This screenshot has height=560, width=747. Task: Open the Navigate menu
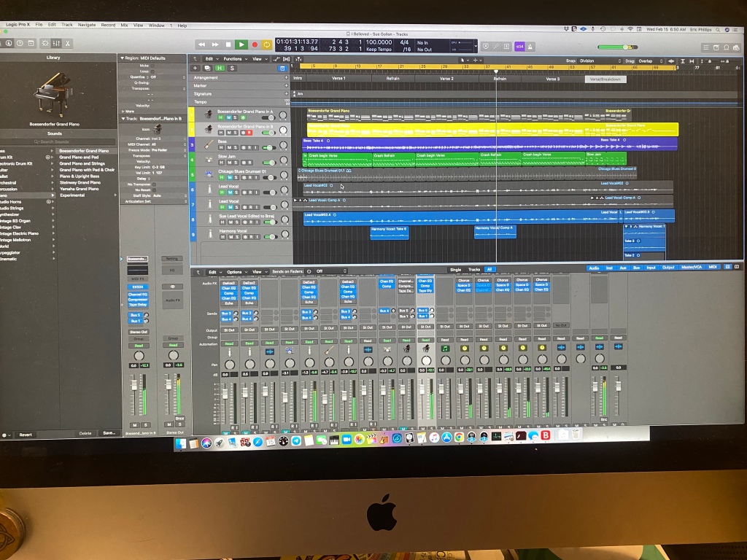point(87,25)
